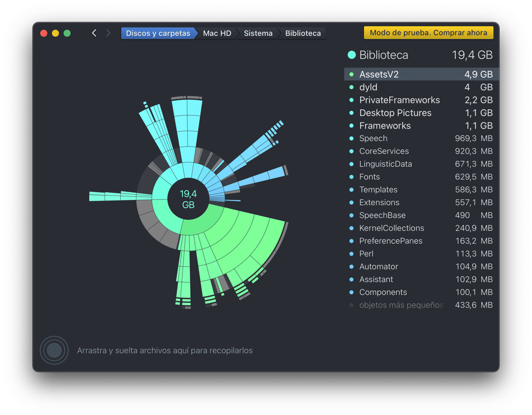Select Frameworks 1,1 GB entry
The height and width of the screenshot is (415, 532).
click(x=421, y=126)
